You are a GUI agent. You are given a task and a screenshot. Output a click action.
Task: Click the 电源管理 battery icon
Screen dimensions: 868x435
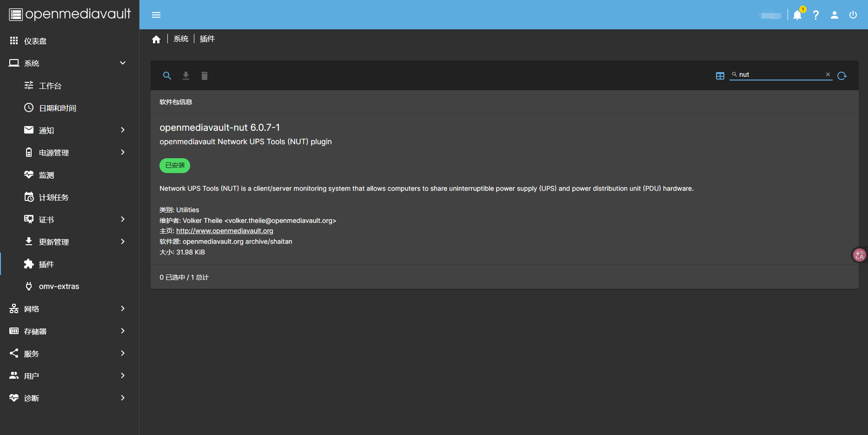(x=29, y=152)
